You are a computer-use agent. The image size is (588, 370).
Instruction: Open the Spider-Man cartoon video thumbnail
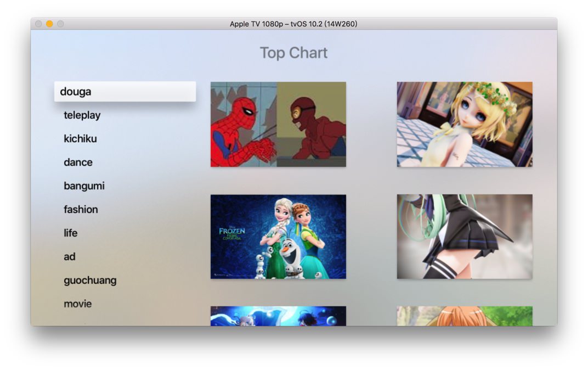pyautogui.click(x=278, y=124)
